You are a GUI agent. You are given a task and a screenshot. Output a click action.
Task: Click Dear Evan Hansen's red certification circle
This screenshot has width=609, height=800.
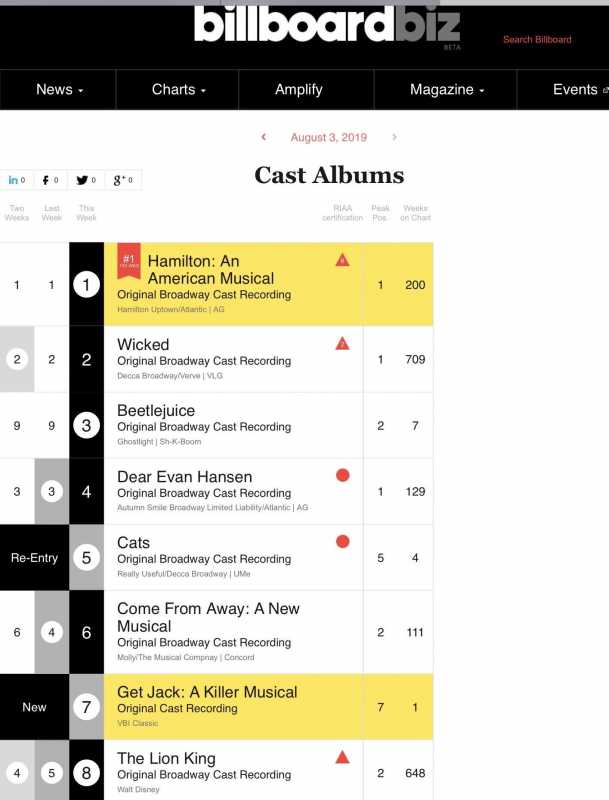(343, 476)
